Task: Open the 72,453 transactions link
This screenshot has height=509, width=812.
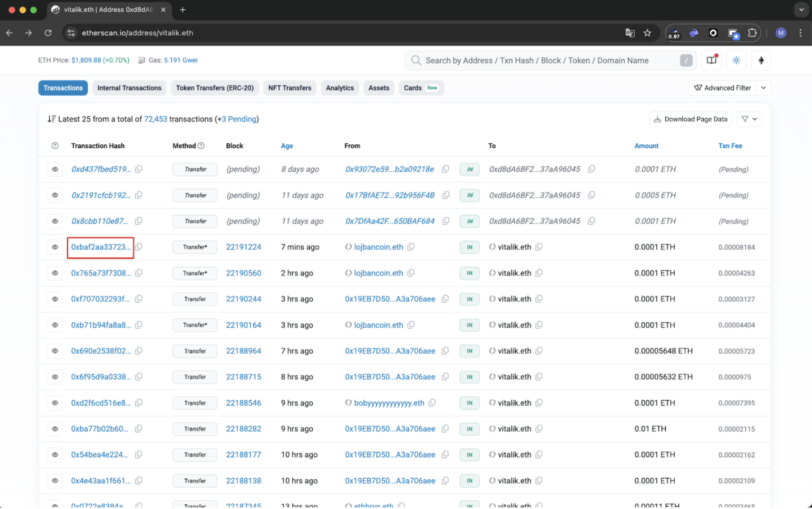Action: [x=156, y=119]
